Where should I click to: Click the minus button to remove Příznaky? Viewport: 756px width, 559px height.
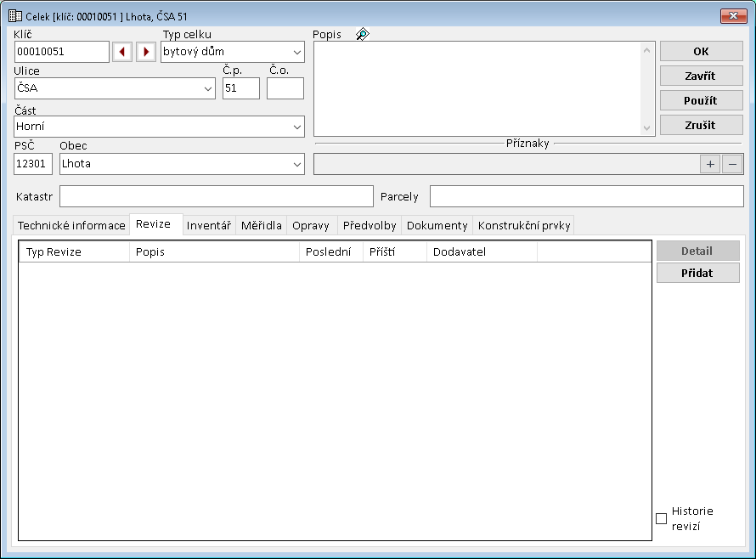(x=731, y=164)
